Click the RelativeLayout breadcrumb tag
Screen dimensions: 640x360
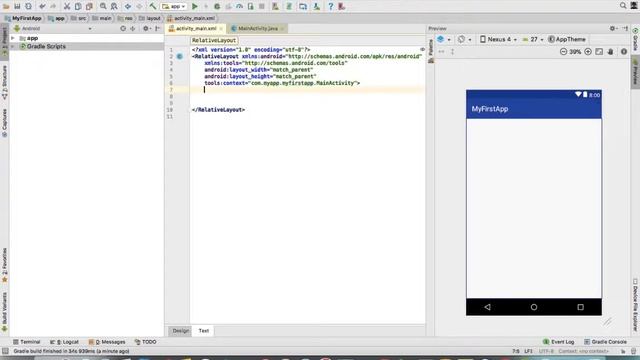(x=214, y=40)
